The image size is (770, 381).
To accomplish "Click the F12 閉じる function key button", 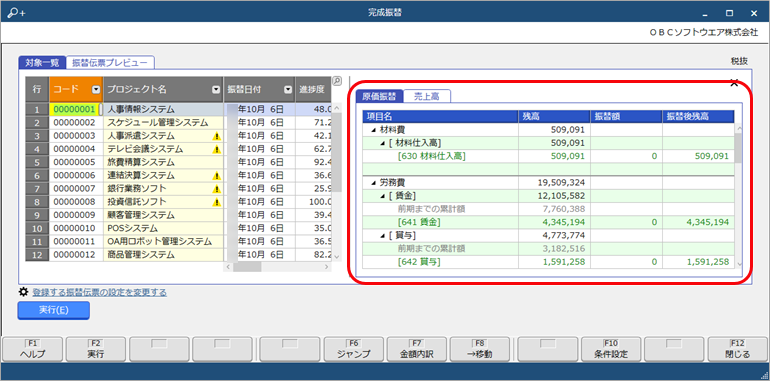I will click(737, 349).
